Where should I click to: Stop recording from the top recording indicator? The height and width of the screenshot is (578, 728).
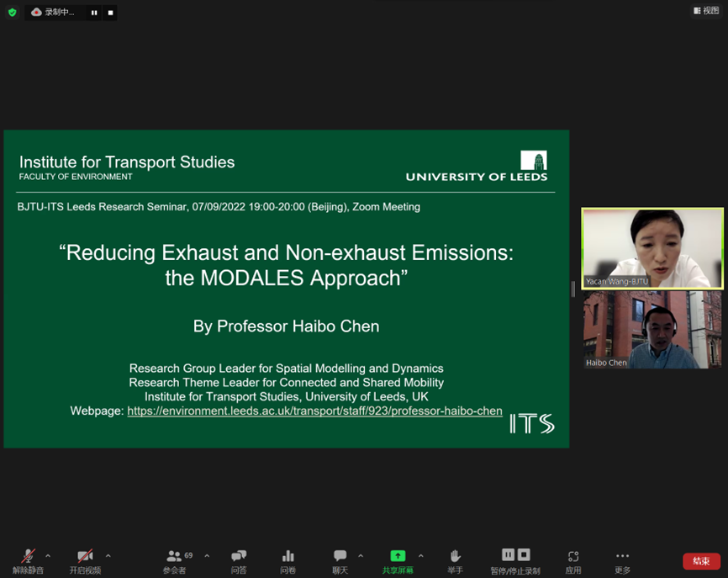pos(110,13)
